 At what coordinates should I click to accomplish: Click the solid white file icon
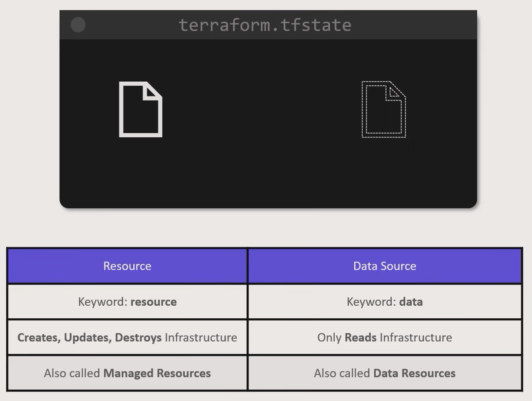[x=141, y=110]
